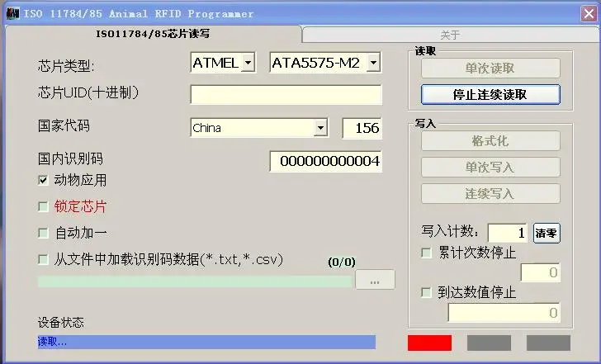Click the 格式化 button

[490, 141]
